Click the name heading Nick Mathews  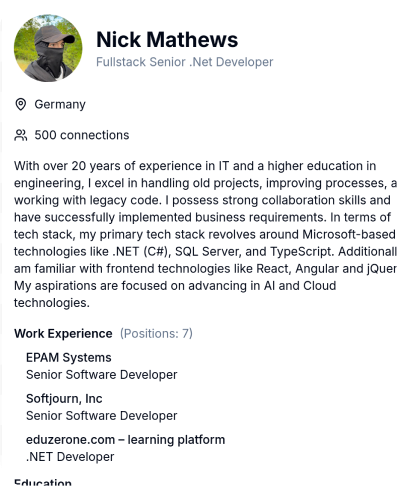167,40
